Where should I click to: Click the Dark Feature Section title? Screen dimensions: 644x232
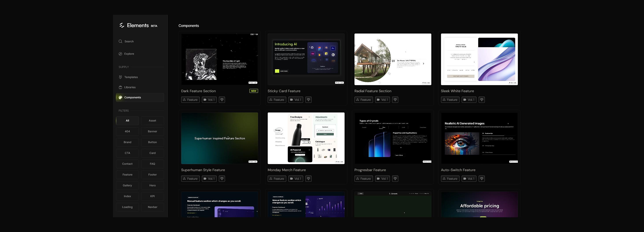pyautogui.click(x=199, y=91)
